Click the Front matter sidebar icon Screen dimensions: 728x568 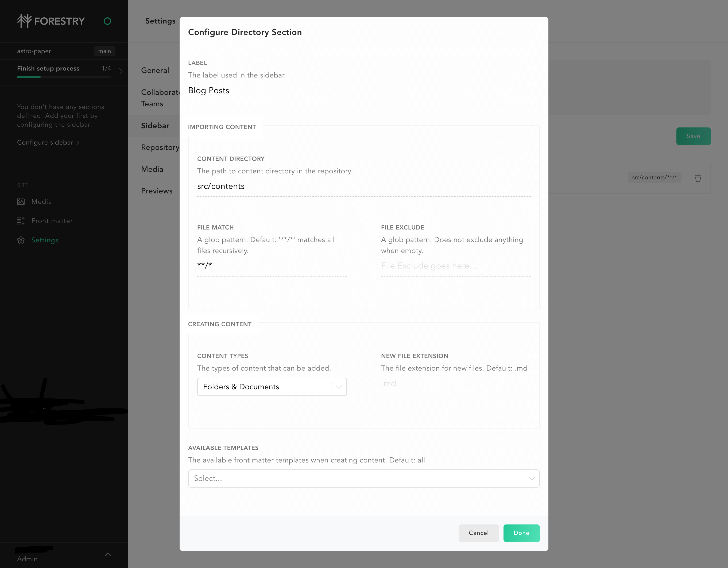[21, 221]
